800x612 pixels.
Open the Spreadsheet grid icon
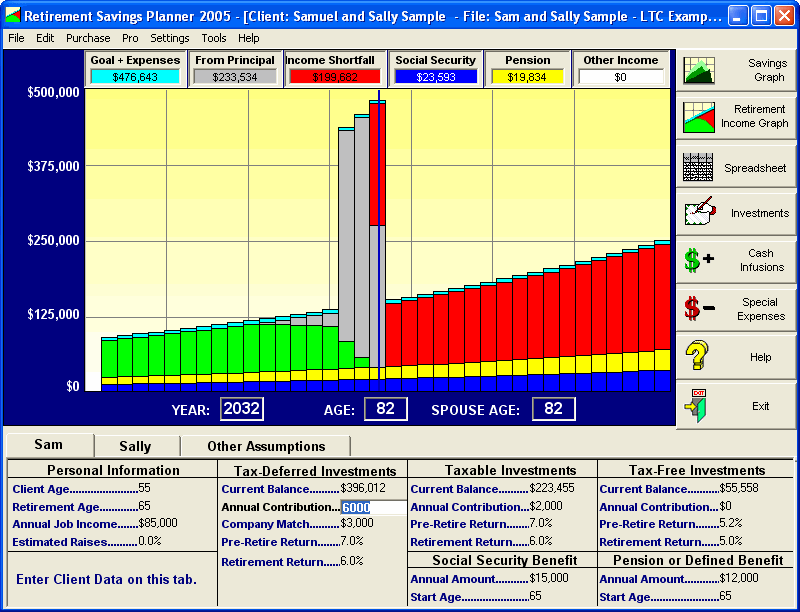coord(698,167)
